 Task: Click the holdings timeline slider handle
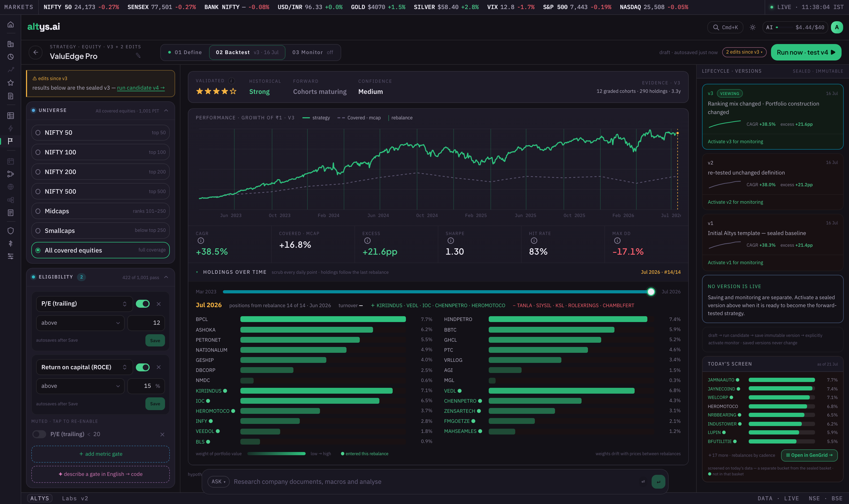[651, 292]
